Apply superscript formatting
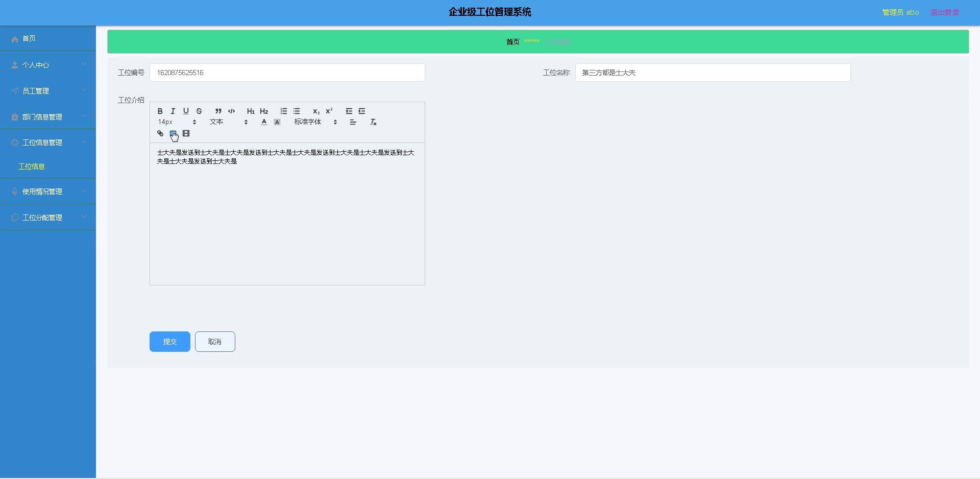 click(329, 111)
